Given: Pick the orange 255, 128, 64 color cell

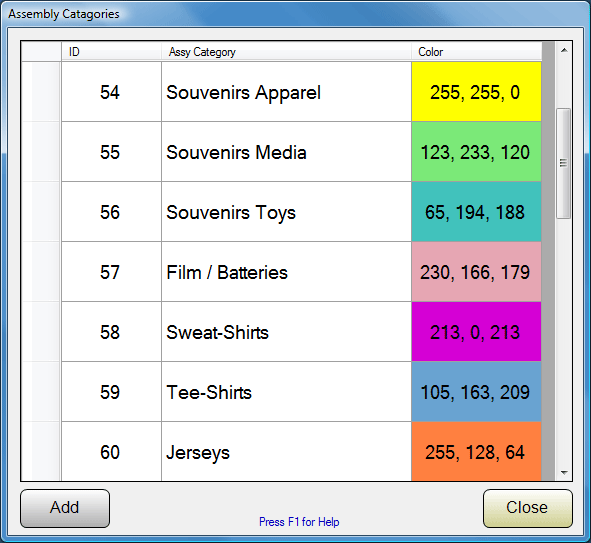Looking at the screenshot, I should 476,451.
